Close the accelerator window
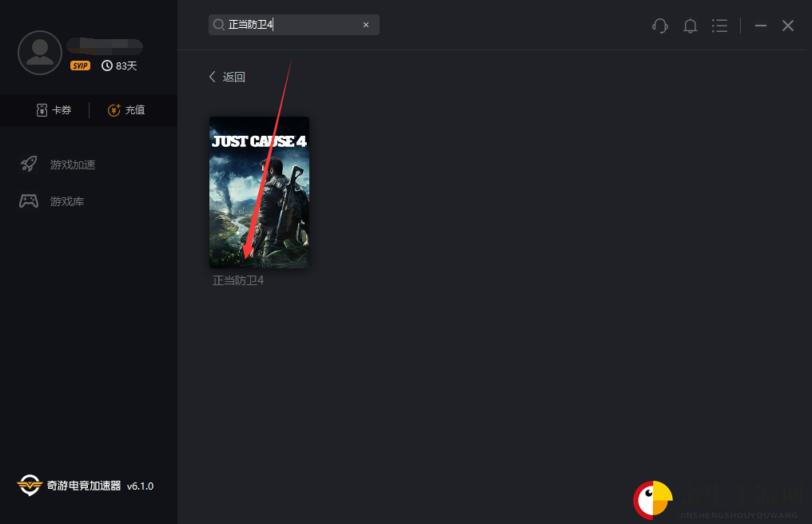This screenshot has height=524, width=812. [x=788, y=26]
